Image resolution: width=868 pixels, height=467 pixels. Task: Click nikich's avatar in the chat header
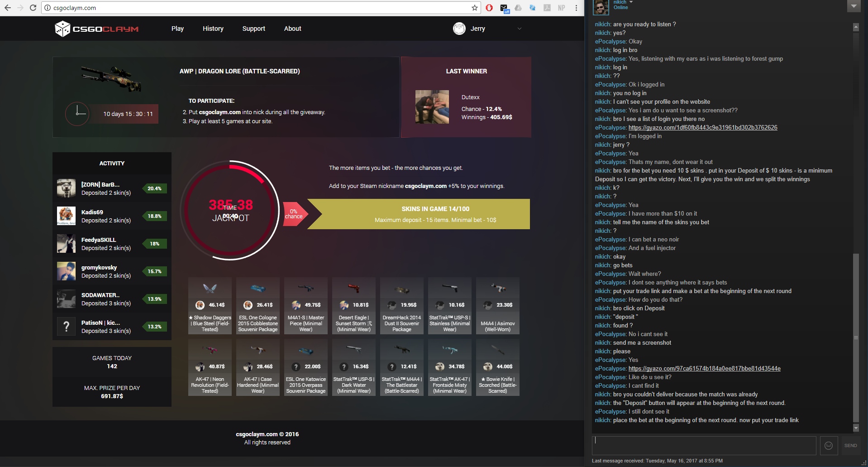[x=601, y=7]
